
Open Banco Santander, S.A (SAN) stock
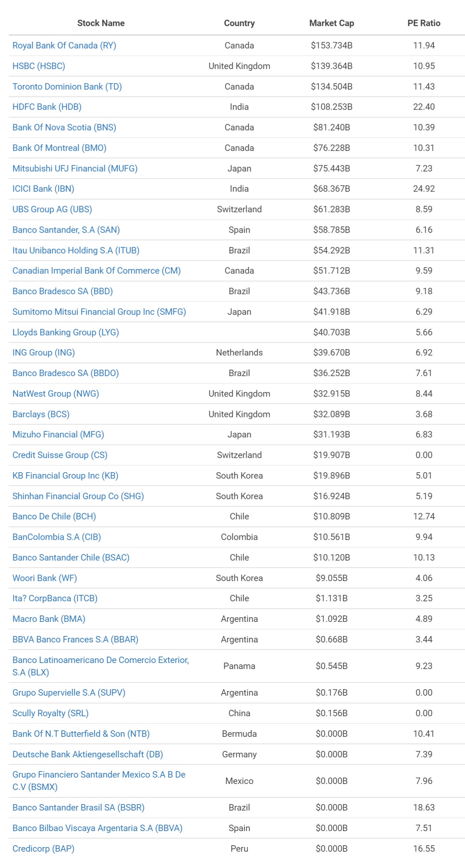tap(66, 230)
